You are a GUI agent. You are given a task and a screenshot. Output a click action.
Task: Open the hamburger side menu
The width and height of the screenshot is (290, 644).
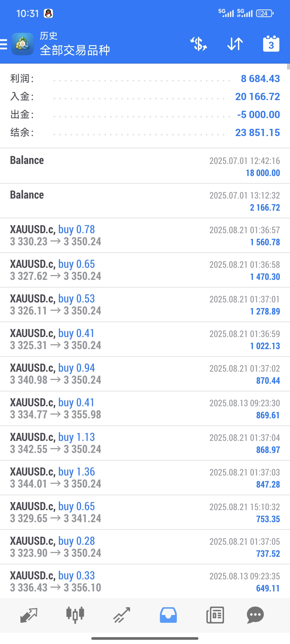click(x=3, y=44)
